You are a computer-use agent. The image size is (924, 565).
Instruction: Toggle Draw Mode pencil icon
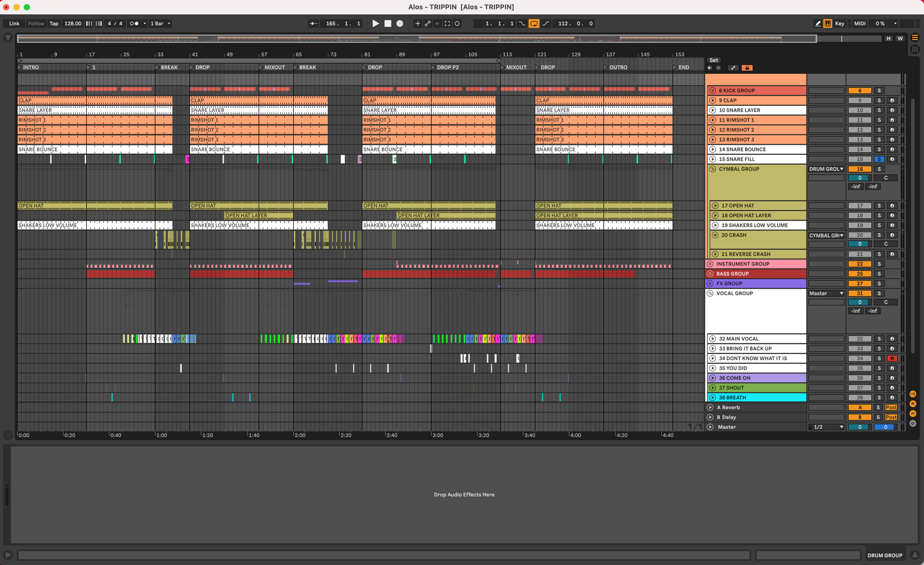click(x=818, y=24)
